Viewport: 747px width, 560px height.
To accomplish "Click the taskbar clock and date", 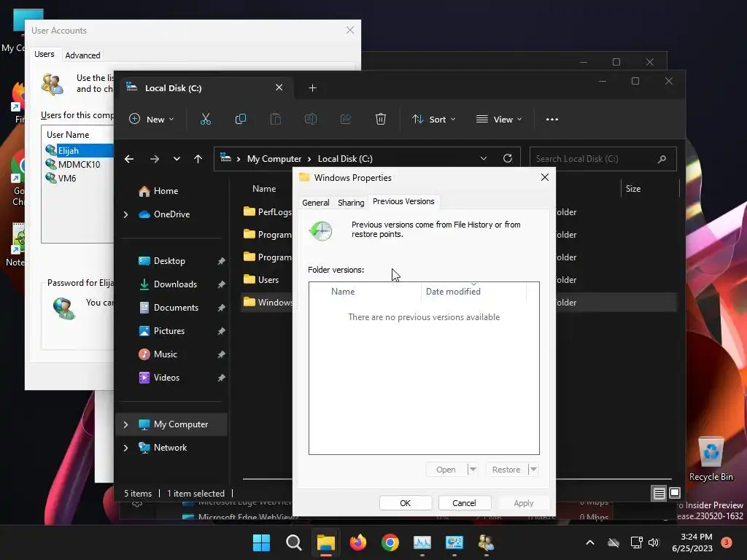I will tap(692, 542).
